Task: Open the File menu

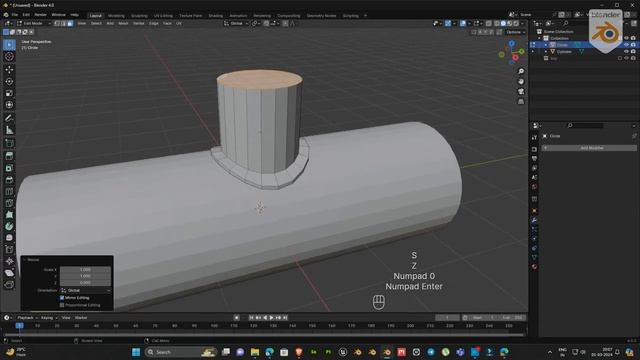Action: pos(15,15)
